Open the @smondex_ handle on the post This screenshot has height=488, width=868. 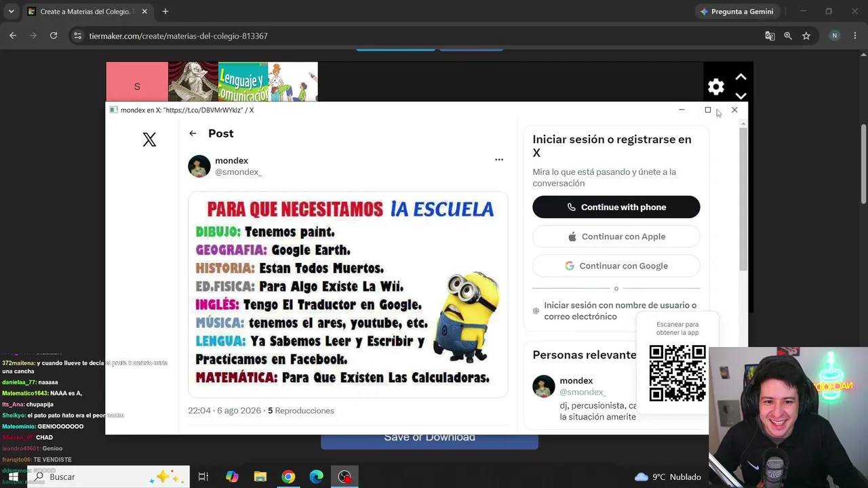coord(238,172)
